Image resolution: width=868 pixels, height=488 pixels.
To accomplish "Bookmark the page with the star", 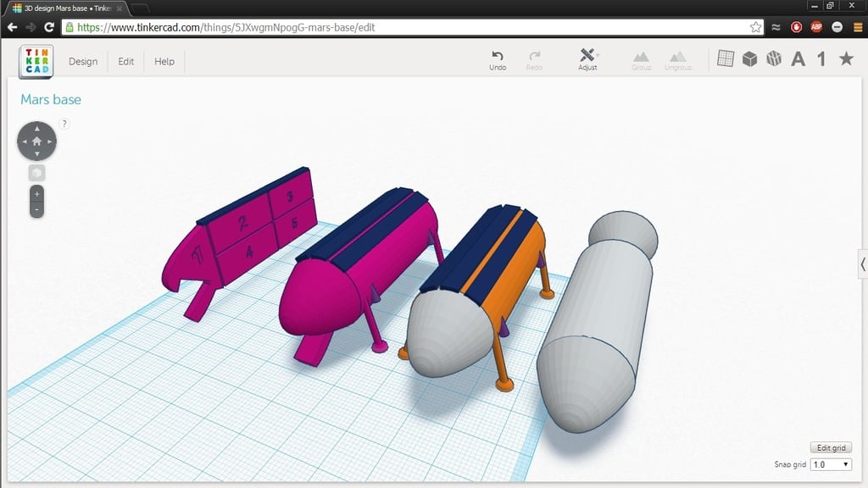I will pyautogui.click(x=755, y=27).
